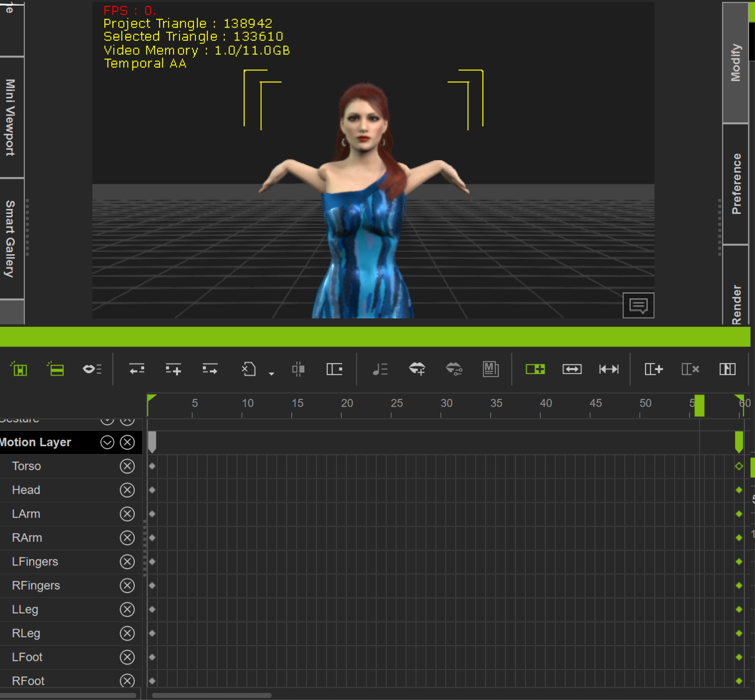Screen dimensions: 755x700
Task: Switch to the Modify side tab
Action: coord(736,63)
